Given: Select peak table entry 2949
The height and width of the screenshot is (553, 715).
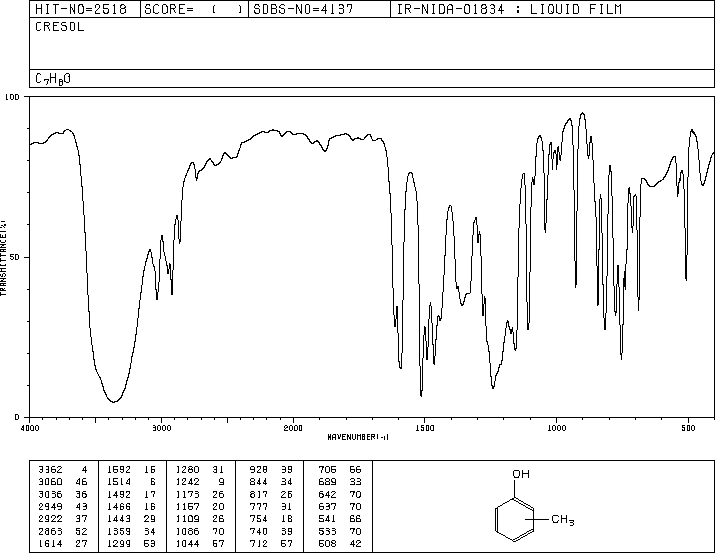Looking at the screenshot, I should 50,506.
